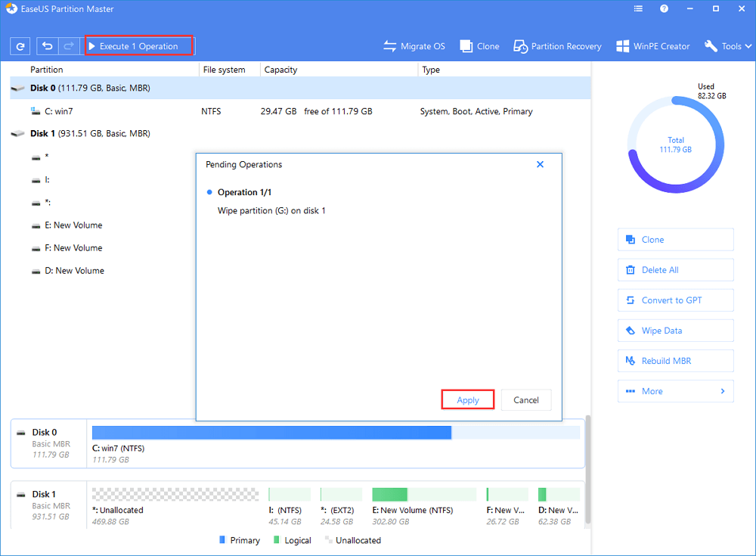756x556 pixels.
Task: Click the Primary legend color swatch
Action: click(222, 539)
